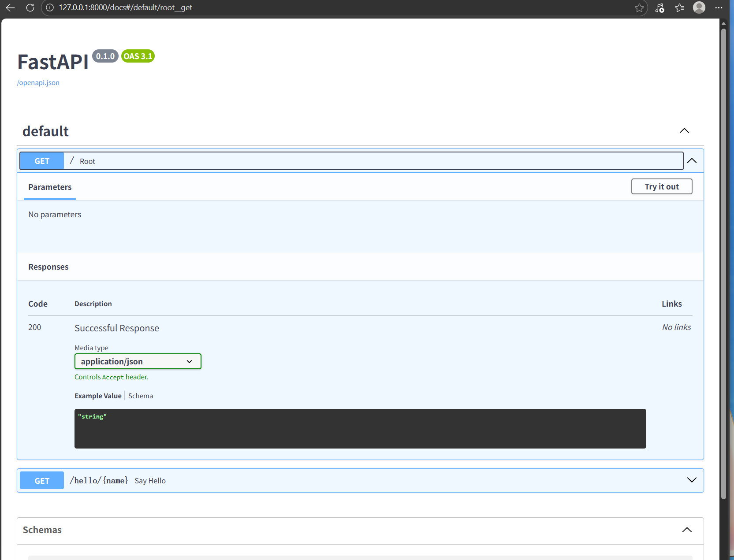Screen dimensions: 734x560
Task: Click the default section heading
Action: [45, 131]
